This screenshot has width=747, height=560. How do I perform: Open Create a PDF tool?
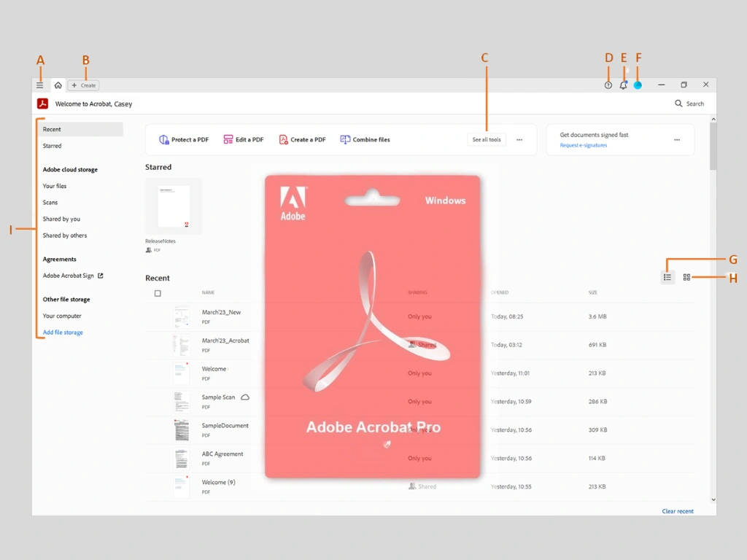click(301, 139)
